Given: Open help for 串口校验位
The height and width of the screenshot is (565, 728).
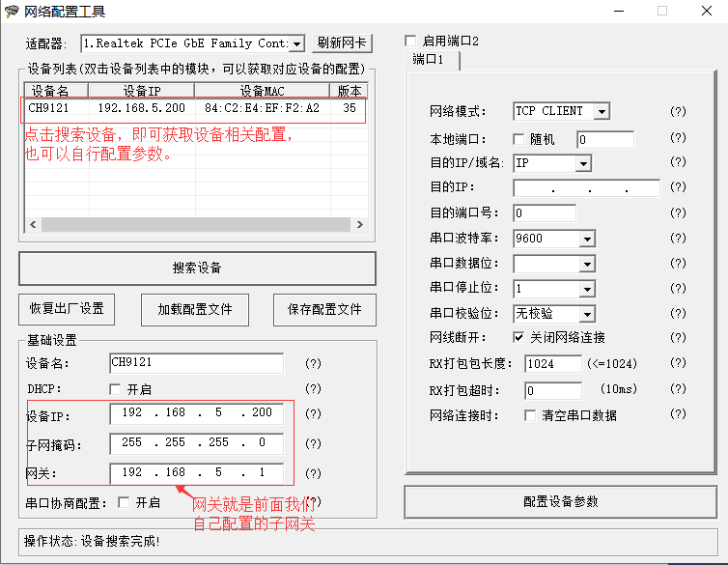Looking at the screenshot, I should [x=678, y=313].
